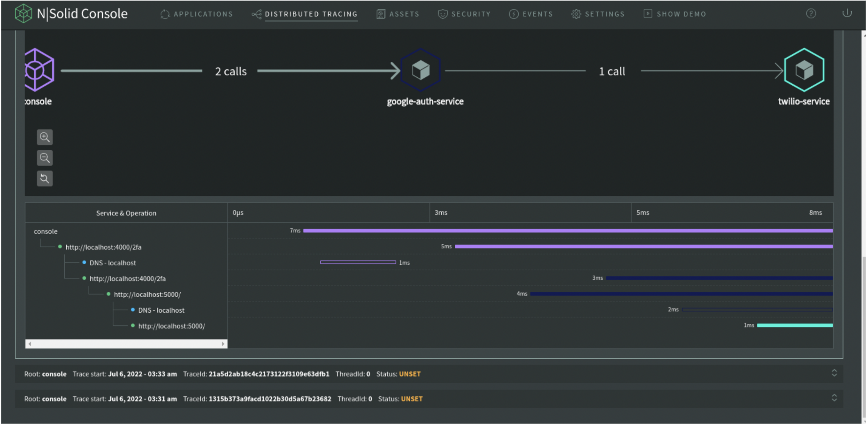Click the zoom in magnifier icon
Screen dimensions: 868x426
pos(45,137)
